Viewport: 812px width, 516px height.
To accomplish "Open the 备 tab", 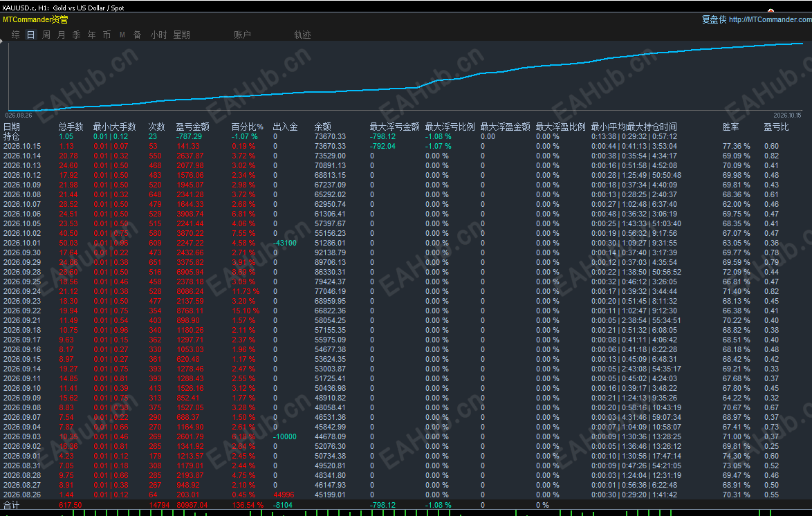I will [x=137, y=35].
